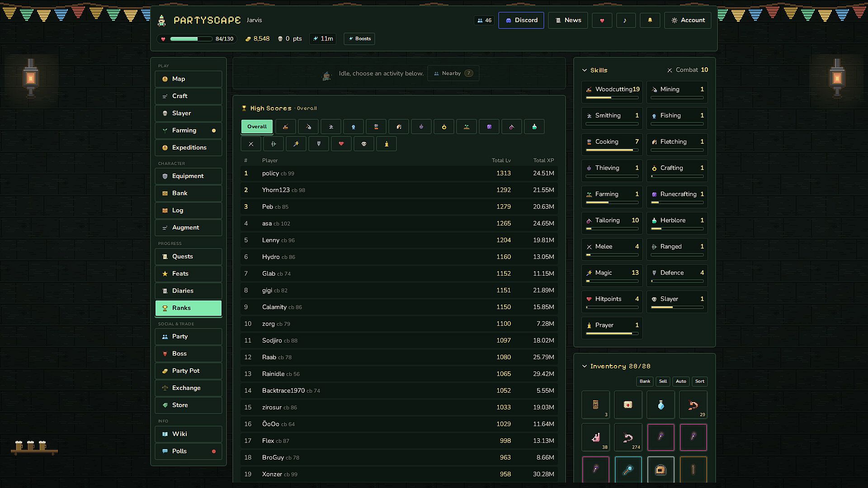The width and height of the screenshot is (868, 488).
Task: Select the pink glove item with count 38
Action: coord(595,437)
